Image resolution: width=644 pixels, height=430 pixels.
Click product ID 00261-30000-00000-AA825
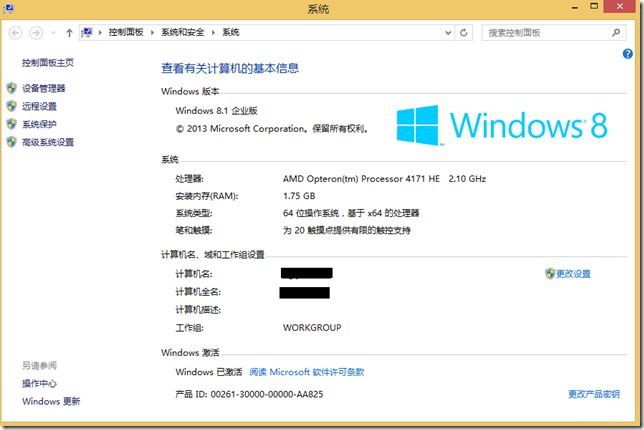click(x=267, y=394)
